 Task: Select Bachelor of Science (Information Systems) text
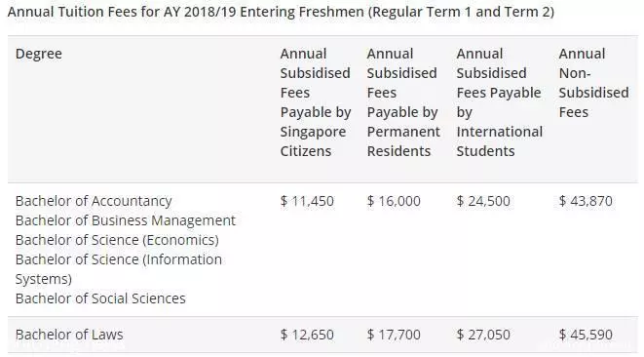tap(119, 269)
